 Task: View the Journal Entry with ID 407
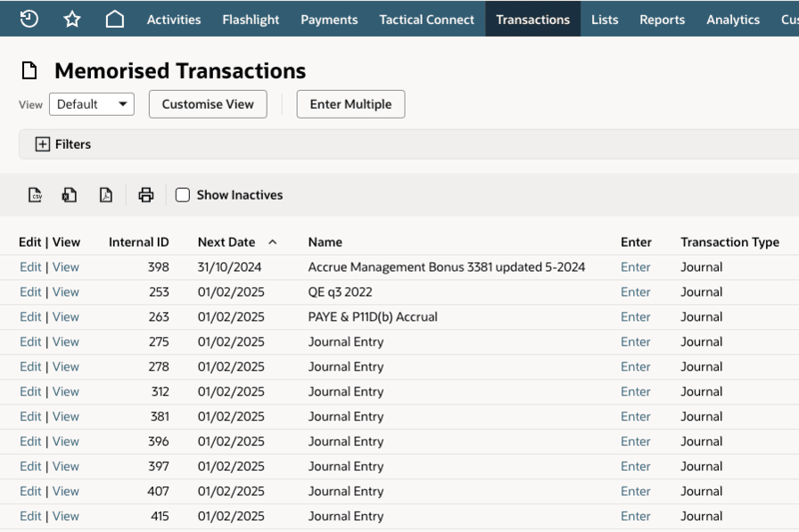pos(66,492)
